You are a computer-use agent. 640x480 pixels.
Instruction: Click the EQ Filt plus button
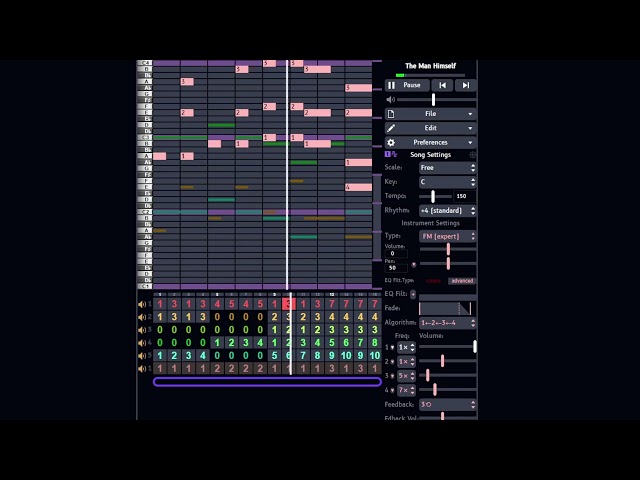pyautogui.click(x=413, y=294)
